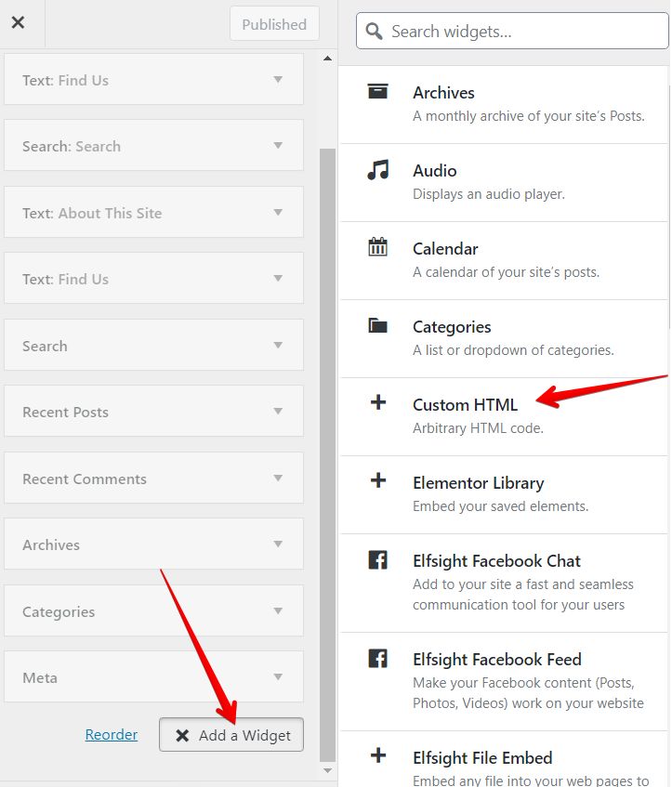
Task: Click the Archives widget box icon
Action: [377, 91]
